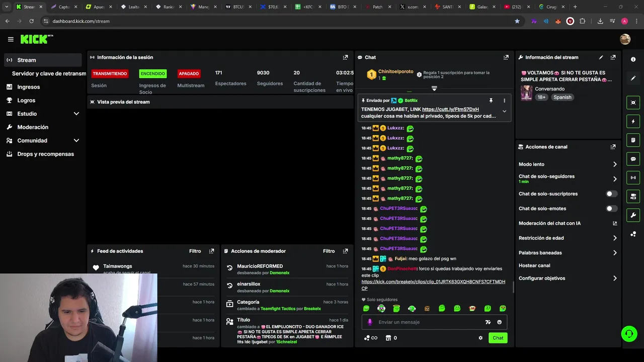Screen dimensions: 644x362
Task: Click the Kick logo
Action: click(37, 39)
